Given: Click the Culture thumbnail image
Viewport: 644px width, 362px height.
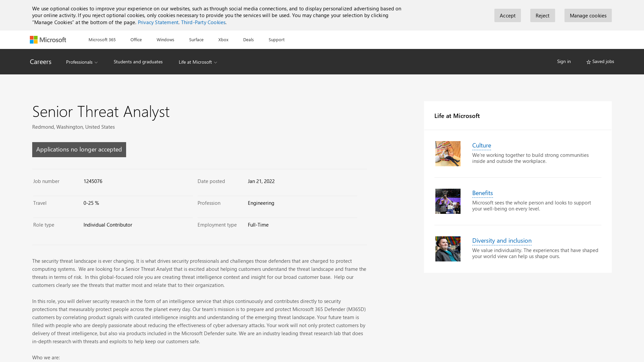Looking at the screenshot, I should coord(448,154).
